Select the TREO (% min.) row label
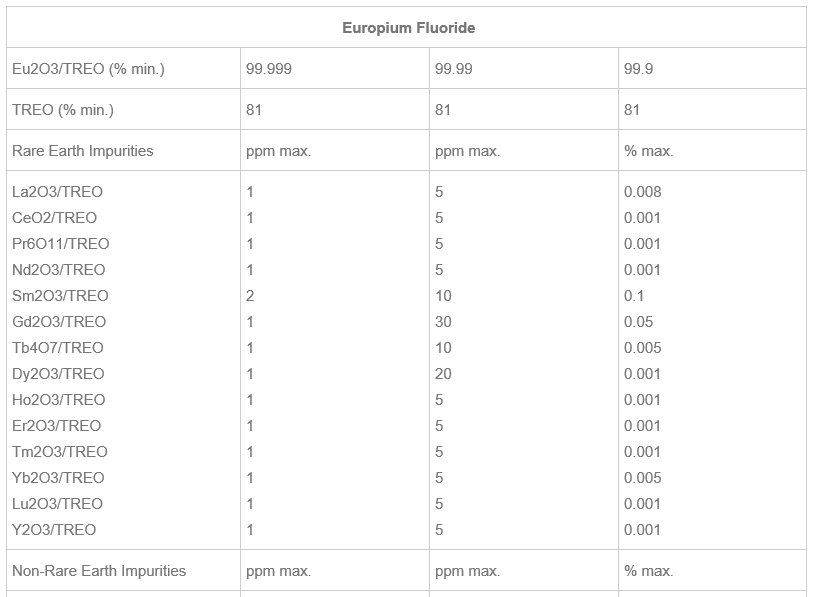The image size is (815, 597). 63,110
